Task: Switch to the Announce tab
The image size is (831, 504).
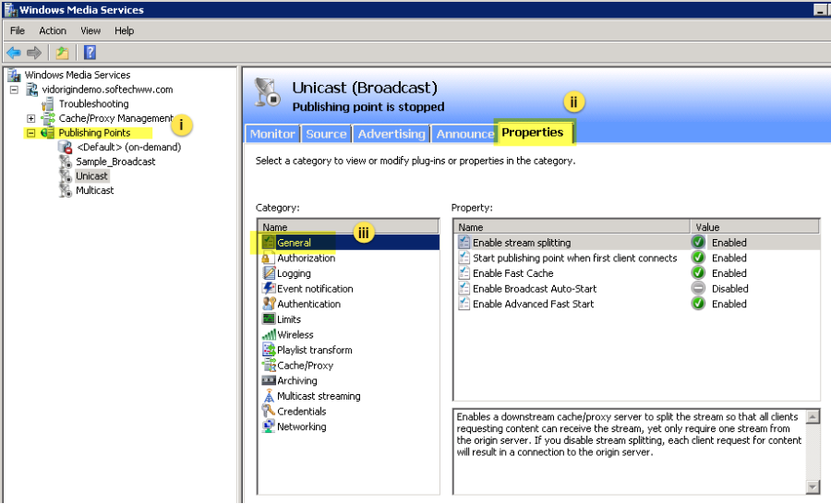Action: click(464, 134)
